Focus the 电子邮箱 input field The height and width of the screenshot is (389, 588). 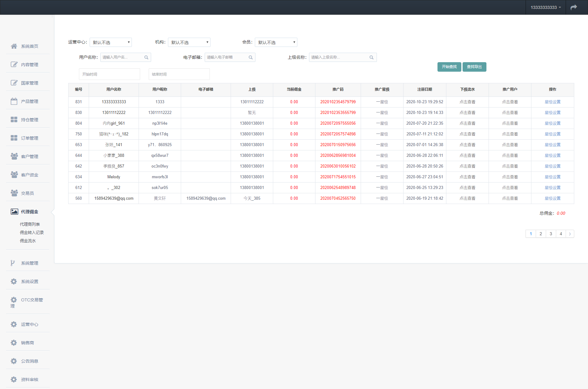(230, 57)
